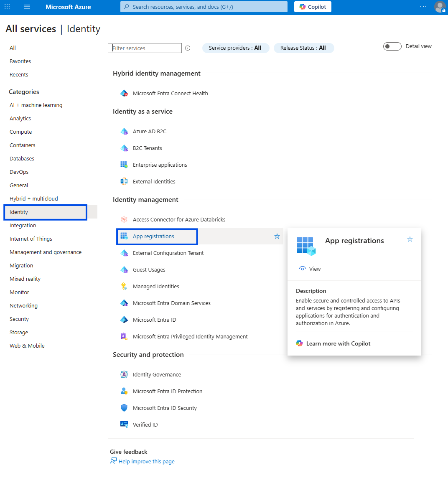The image size is (448, 483).
Task: Open Release Status filter pill
Action: point(303,48)
